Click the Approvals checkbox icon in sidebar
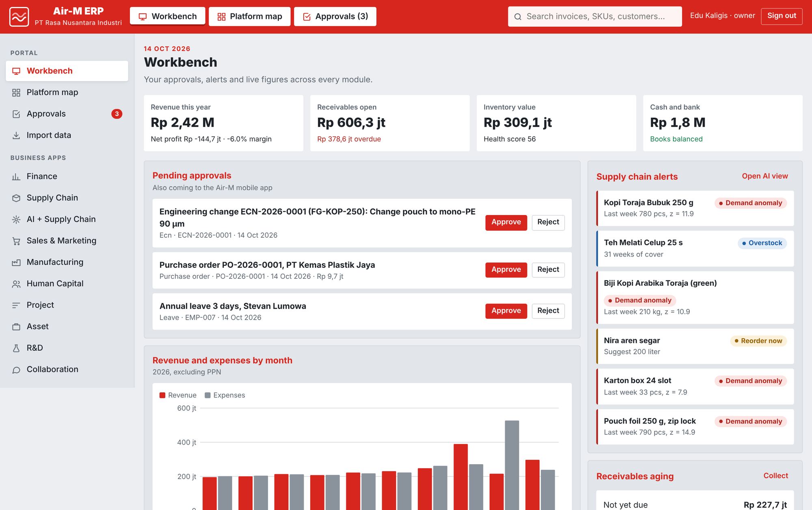812x510 pixels. [x=16, y=114]
